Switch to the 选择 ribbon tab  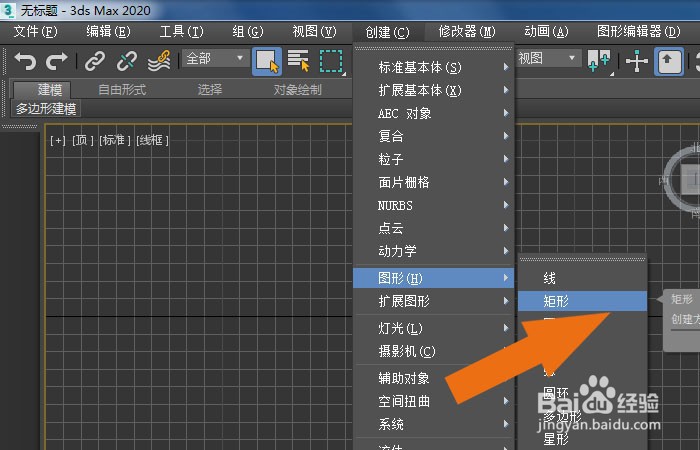click(210, 90)
